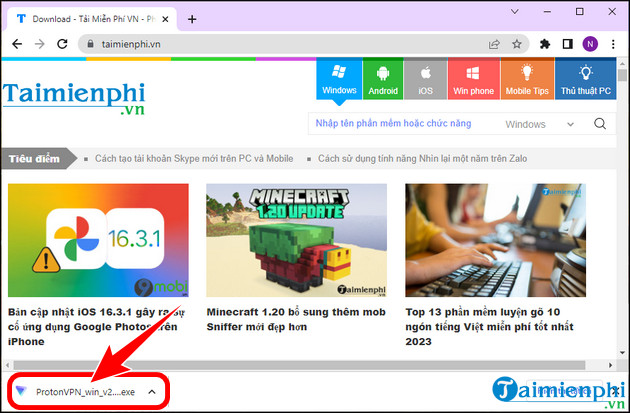Click the vertical scrollbar down arrow
This screenshot has width=630, height=413.
622,353
